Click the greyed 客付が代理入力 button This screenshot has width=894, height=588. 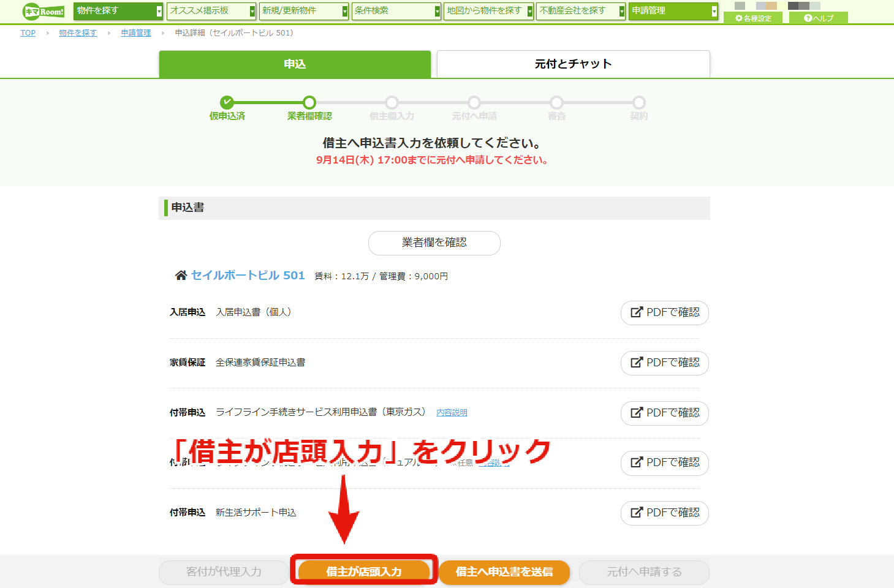click(x=224, y=572)
